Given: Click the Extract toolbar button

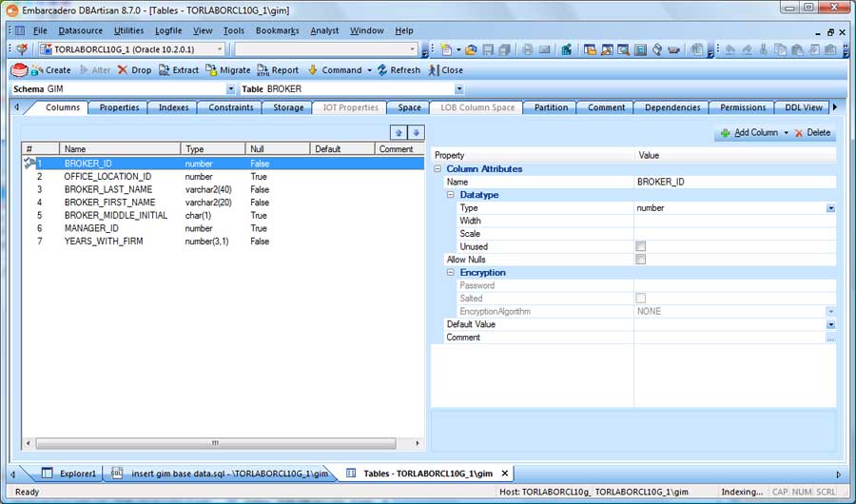Looking at the screenshot, I should [x=179, y=69].
